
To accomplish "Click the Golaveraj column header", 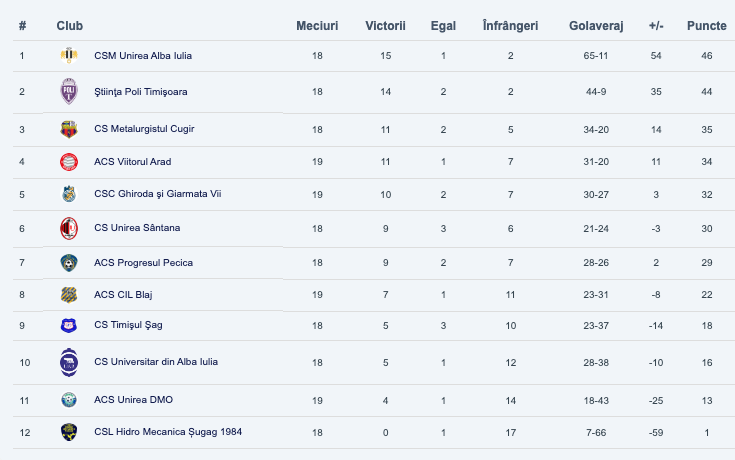I will point(596,24).
